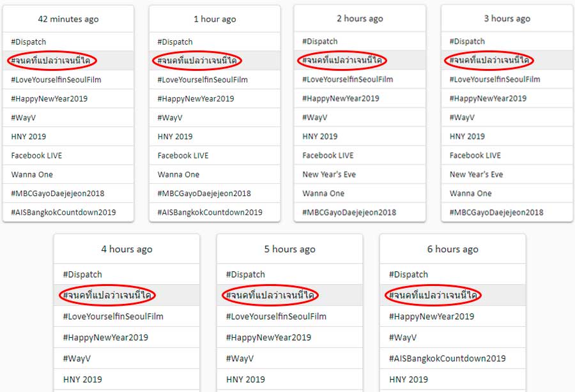Open #HappyNewYear2019 under 1 hour ago
The image size is (575, 392).
point(196,98)
